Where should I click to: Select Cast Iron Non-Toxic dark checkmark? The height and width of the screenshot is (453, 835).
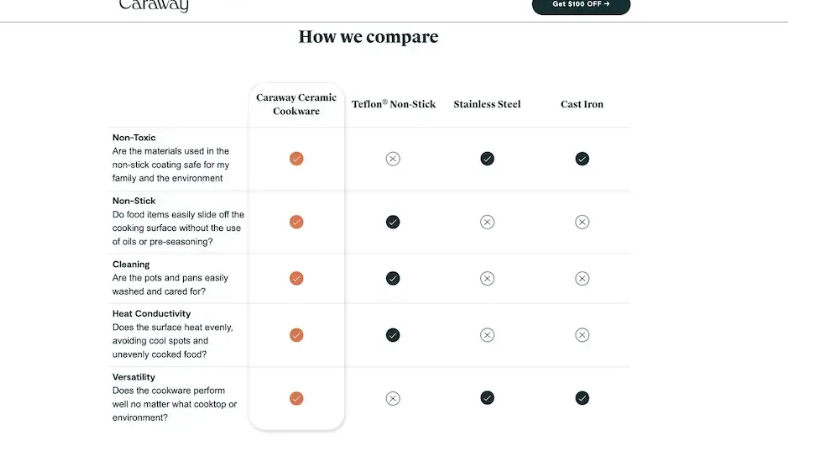(582, 159)
